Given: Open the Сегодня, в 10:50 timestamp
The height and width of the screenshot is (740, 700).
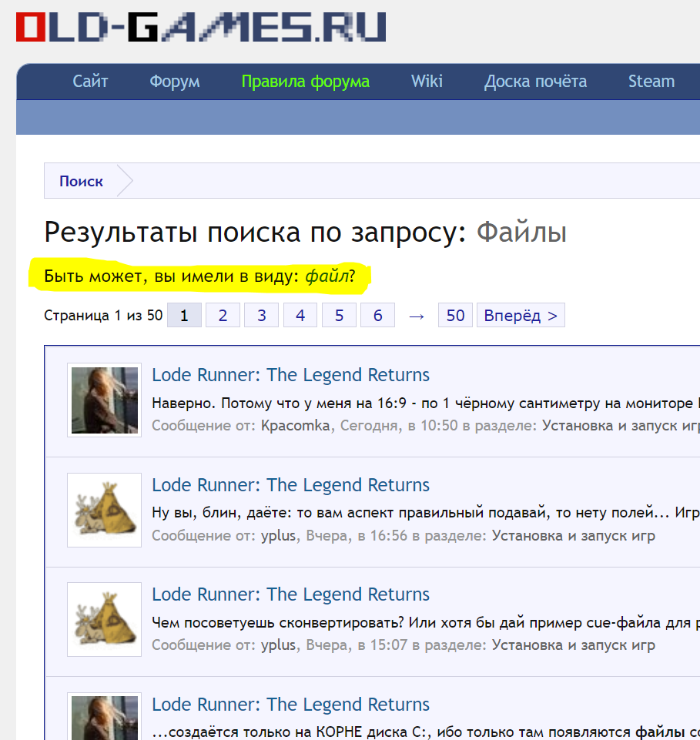Looking at the screenshot, I should pyautogui.click(x=399, y=425).
